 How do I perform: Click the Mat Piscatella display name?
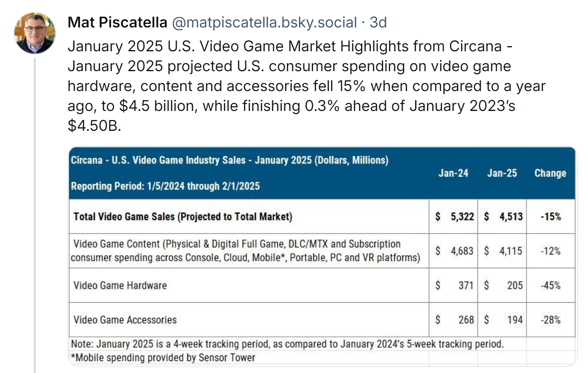117,23
